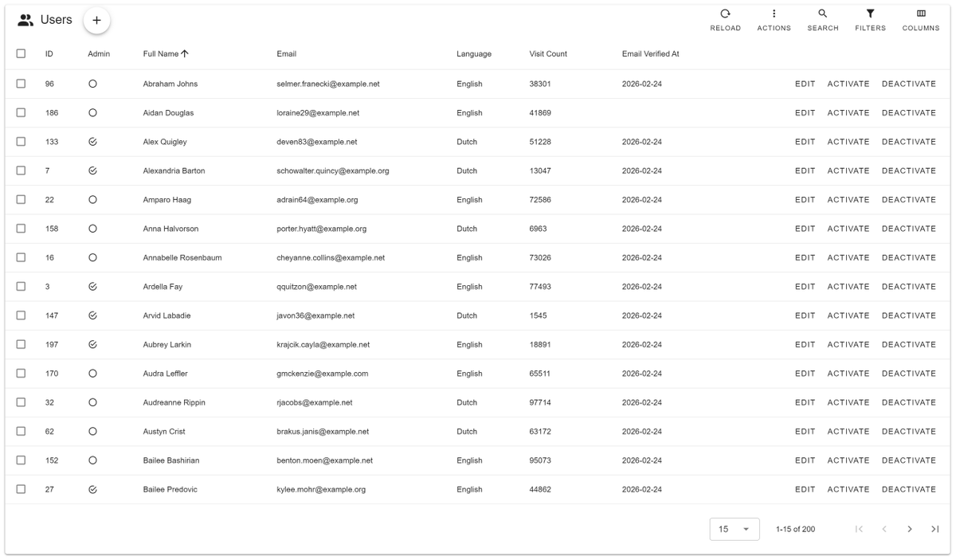
Task: Click the 1-15 of 200 pagination text
Action: coord(795,530)
